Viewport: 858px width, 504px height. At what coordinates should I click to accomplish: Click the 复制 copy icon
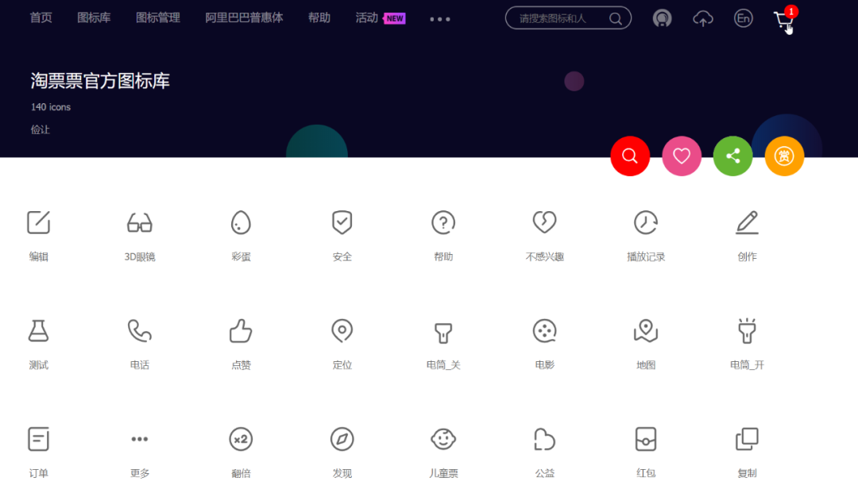point(747,439)
